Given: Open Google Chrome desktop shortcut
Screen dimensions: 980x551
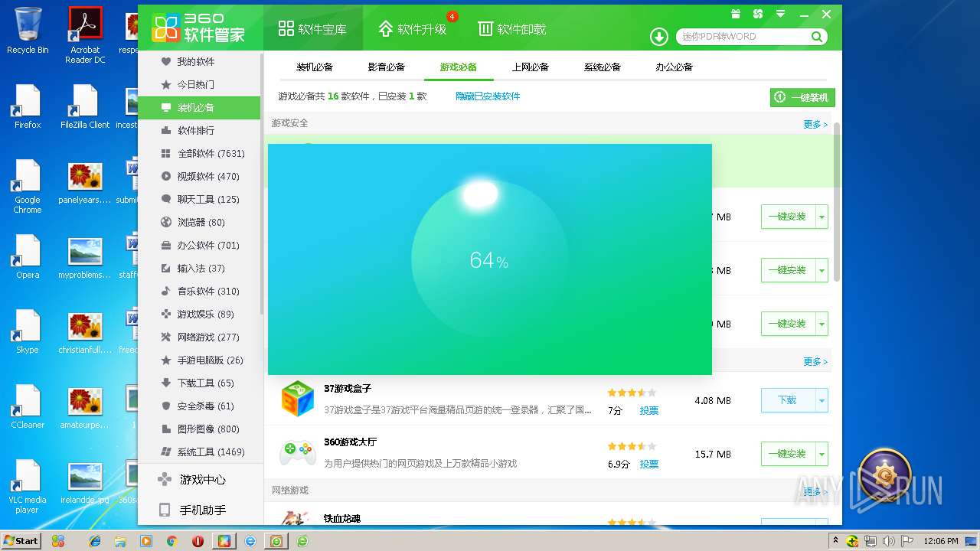Looking at the screenshot, I should click(28, 187).
